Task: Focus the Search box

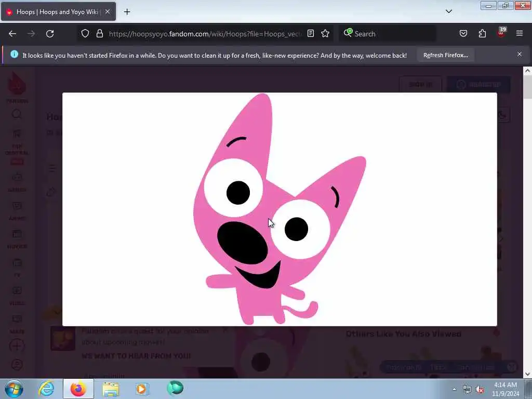Action: click(388, 34)
